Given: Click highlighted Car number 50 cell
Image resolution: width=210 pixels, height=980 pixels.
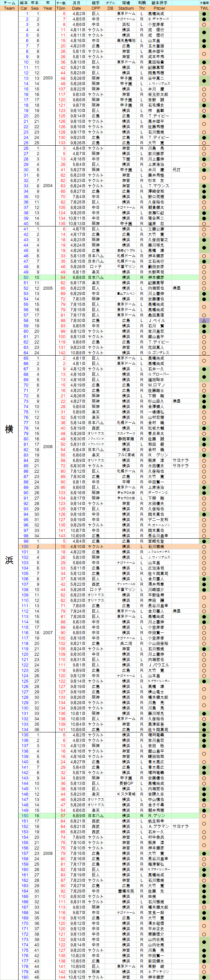Looking at the screenshot, I should click(24, 277).
